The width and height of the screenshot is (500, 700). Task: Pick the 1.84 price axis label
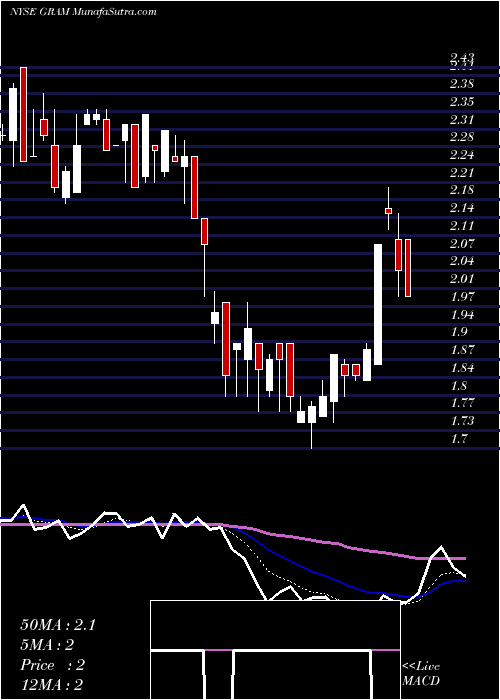462,367
